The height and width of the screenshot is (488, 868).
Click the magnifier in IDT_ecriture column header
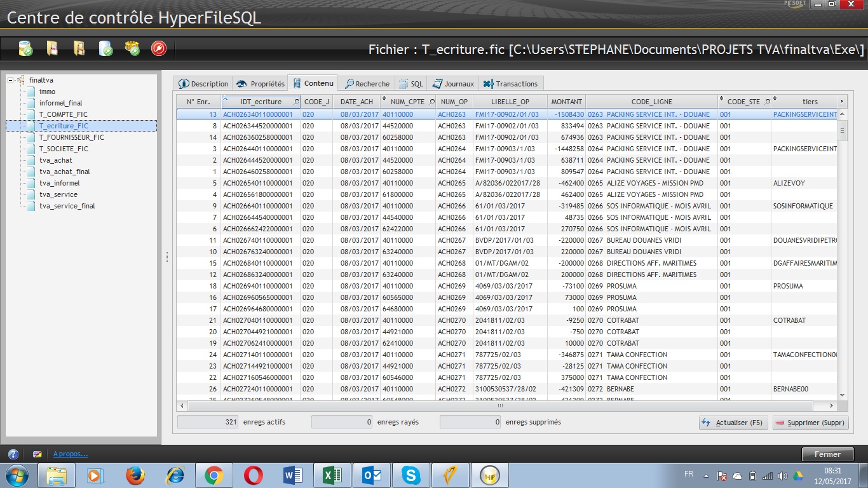(x=296, y=102)
